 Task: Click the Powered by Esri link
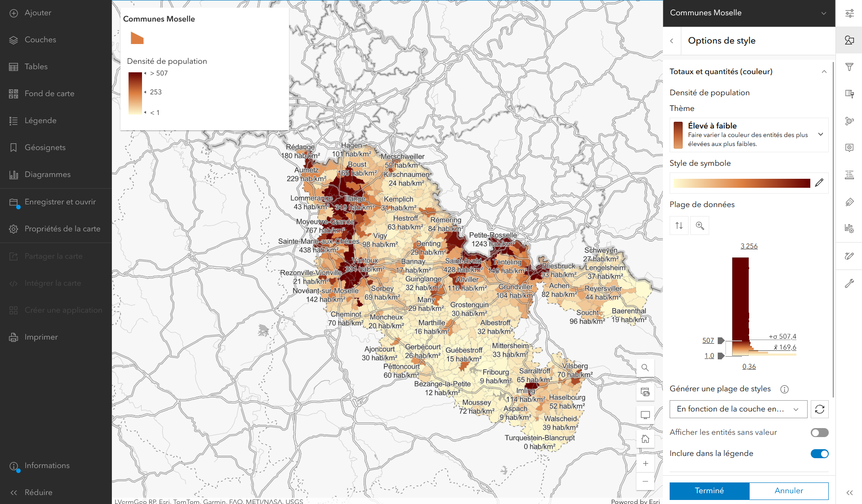(x=635, y=501)
